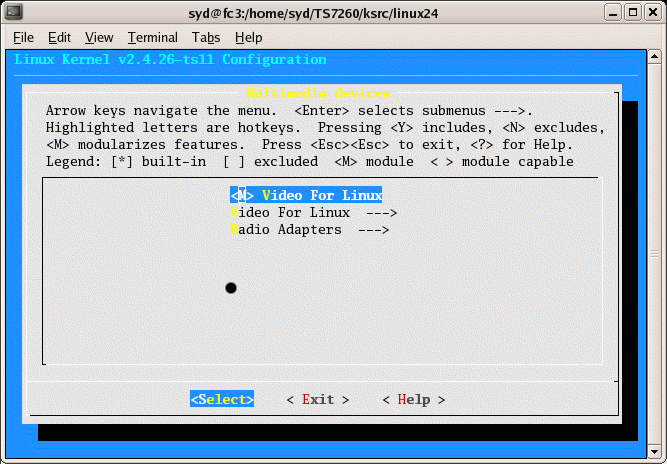
Task: Enter the Radio Adapters ---> submenu
Action: pos(309,230)
